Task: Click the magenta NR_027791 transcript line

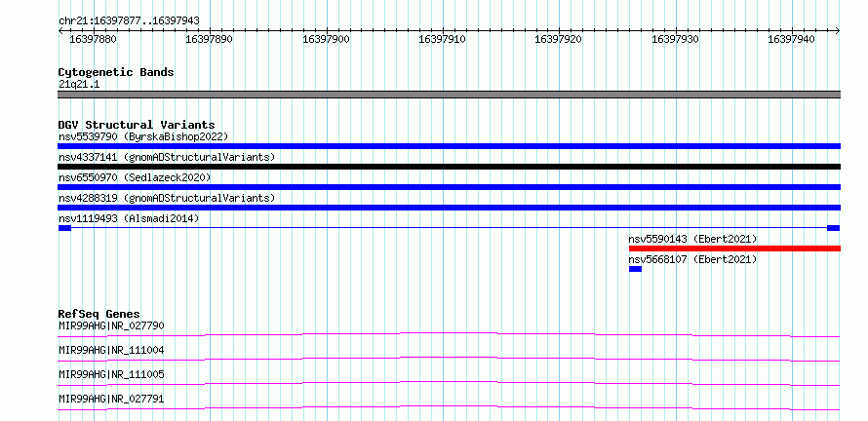Action: (449, 407)
